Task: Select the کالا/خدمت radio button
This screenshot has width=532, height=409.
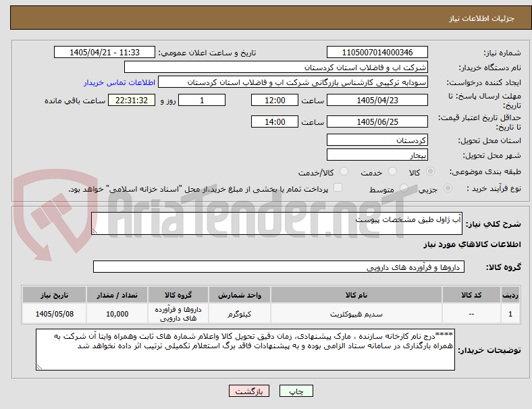Action: coord(344,171)
